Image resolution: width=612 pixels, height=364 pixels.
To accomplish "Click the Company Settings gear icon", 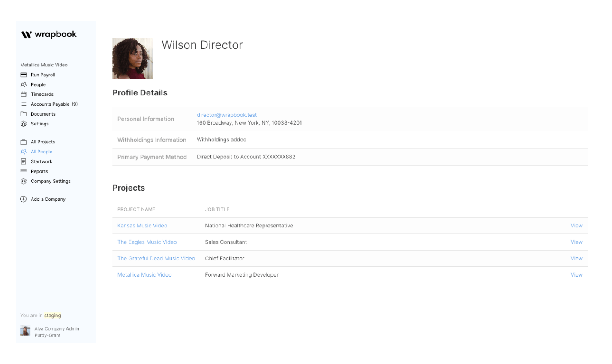I will (24, 182).
